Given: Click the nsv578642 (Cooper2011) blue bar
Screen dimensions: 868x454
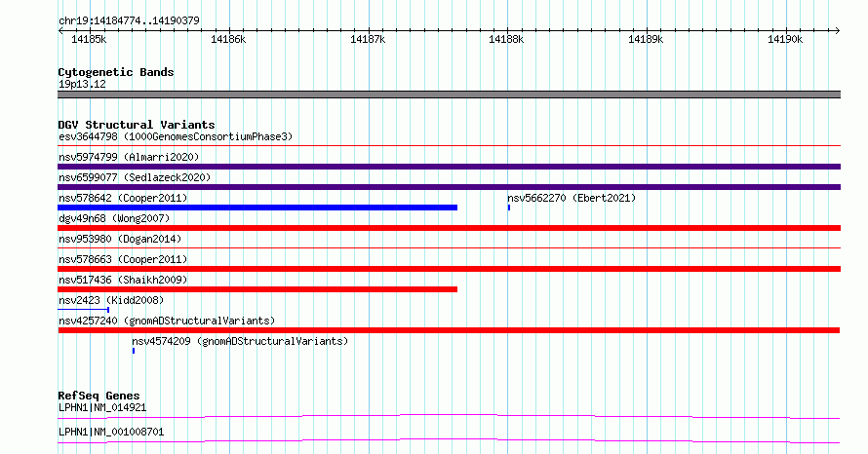Looking at the screenshot, I should click(257, 208).
